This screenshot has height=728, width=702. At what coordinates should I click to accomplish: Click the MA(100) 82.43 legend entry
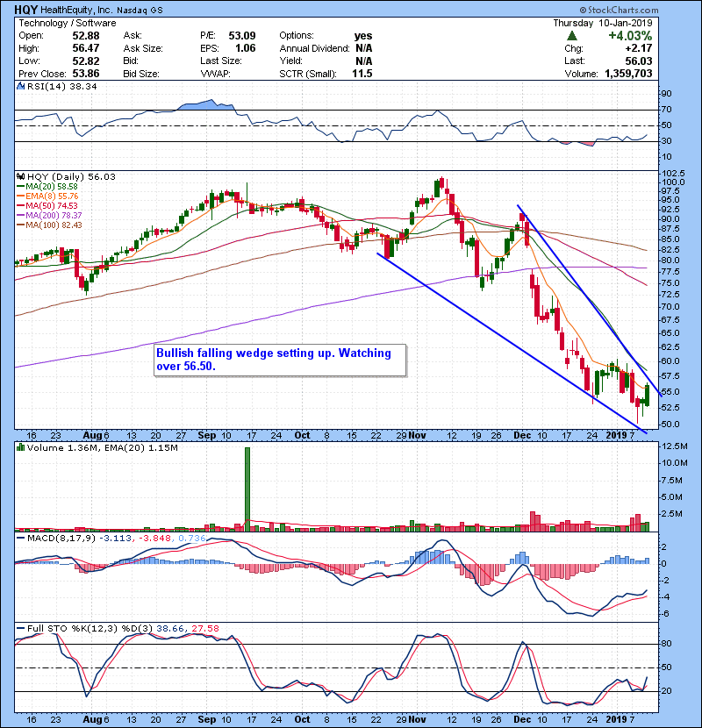[54, 225]
